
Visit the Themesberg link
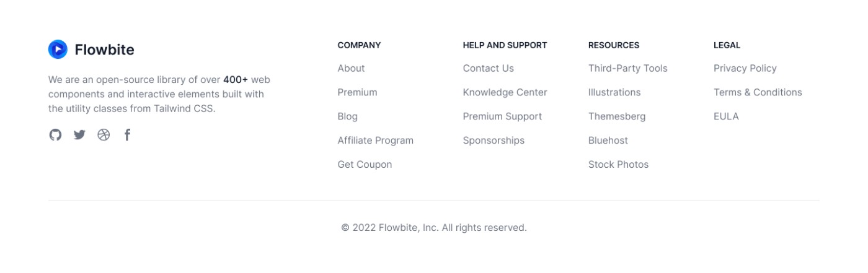point(617,116)
